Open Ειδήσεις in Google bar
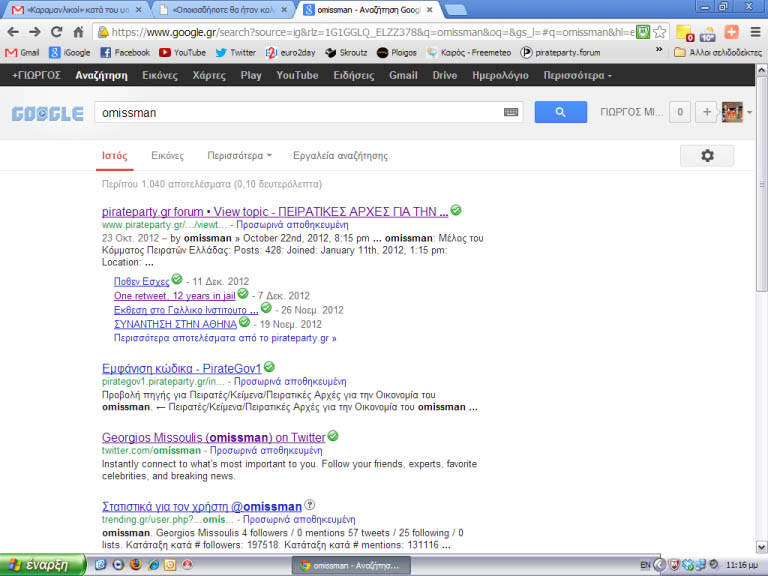The width and height of the screenshot is (768, 576). click(x=354, y=75)
